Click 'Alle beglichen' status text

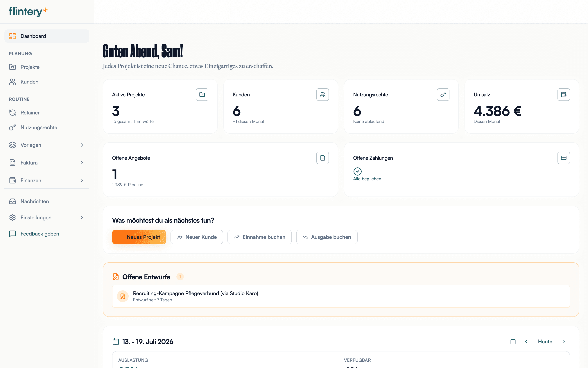tap(367, 179)
